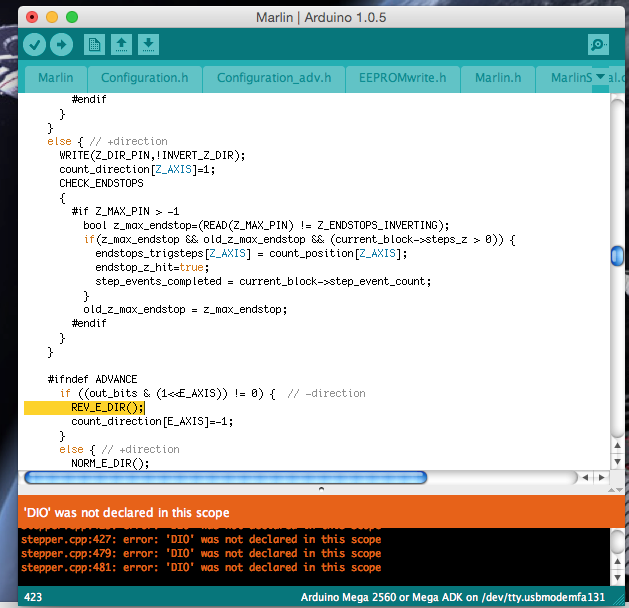Click the editor's horizontal scrollbar
This screenshot has width=629, height=608.
coord(225,477)
